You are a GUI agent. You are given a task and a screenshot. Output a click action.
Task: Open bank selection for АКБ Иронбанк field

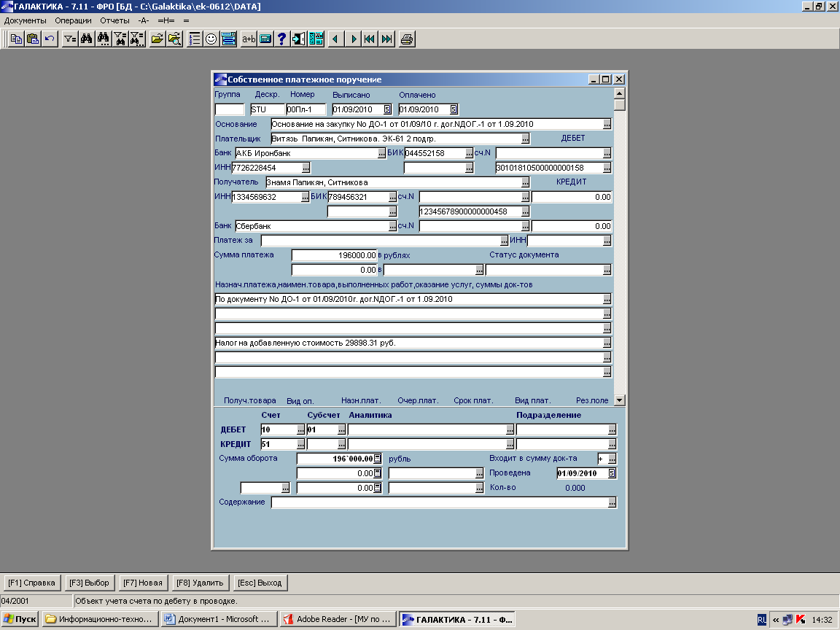point(381,153)
